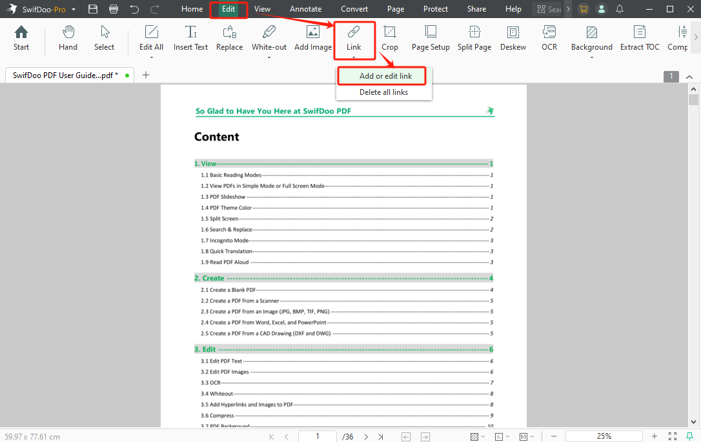
Task: Expand the White-out dropdown arrow
Action: [x=269, y=57]
